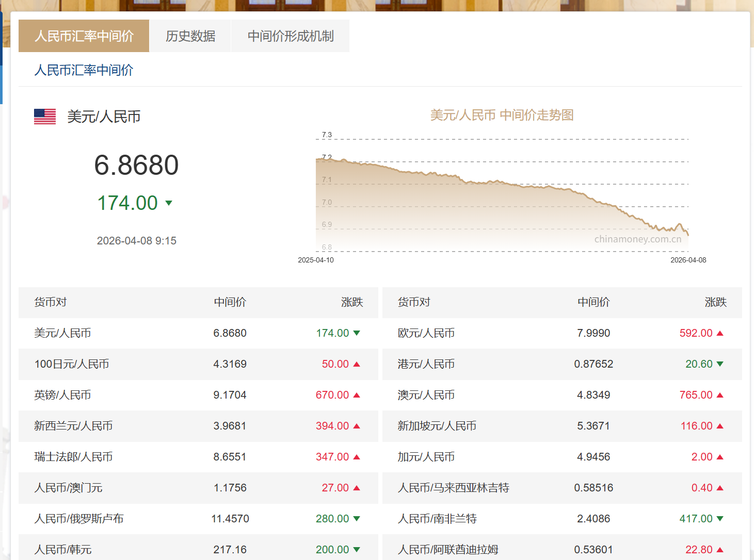Click green down arrow in 人民币/俄罗斯卢布 row
This screenshot has width=754, height=560.
(357, 519)
